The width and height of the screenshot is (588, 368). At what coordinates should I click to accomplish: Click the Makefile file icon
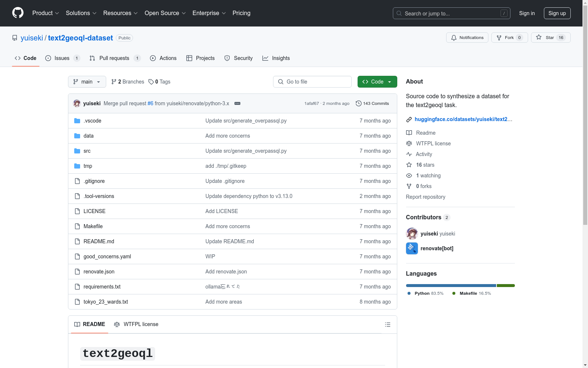coord(77,226)
